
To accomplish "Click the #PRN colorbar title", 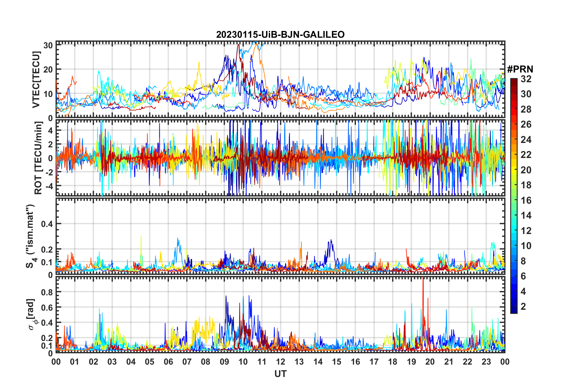I will [520, 69].
